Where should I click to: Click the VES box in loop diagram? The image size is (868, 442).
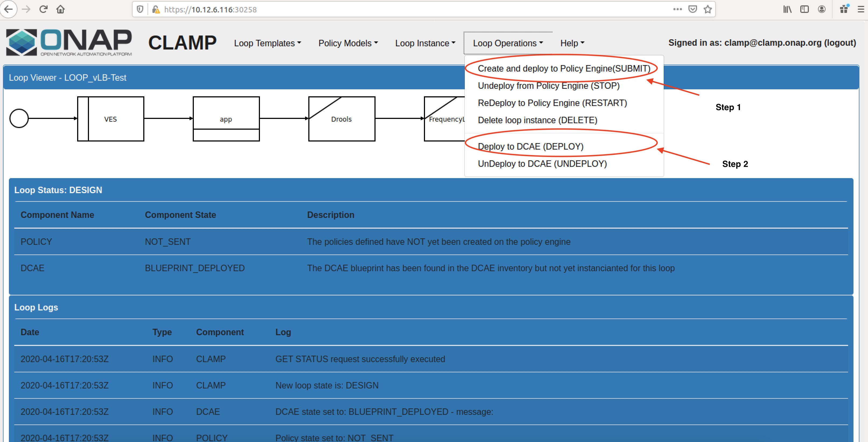click(x=110, y=119)
